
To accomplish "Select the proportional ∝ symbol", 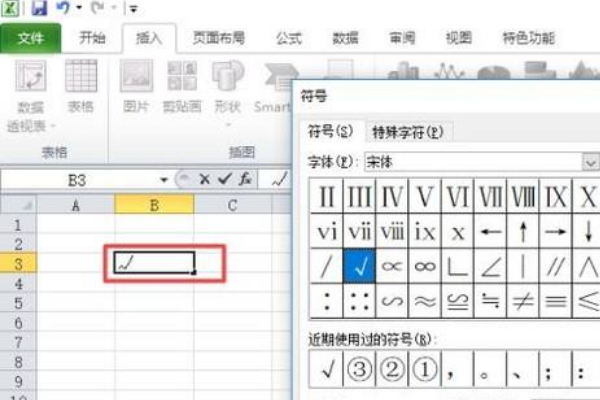I will click(392, 266).
